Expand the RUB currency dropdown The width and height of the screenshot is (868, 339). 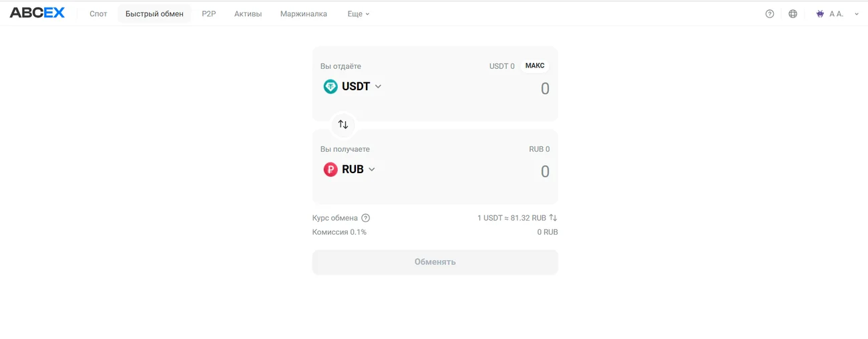coord(372,169)
